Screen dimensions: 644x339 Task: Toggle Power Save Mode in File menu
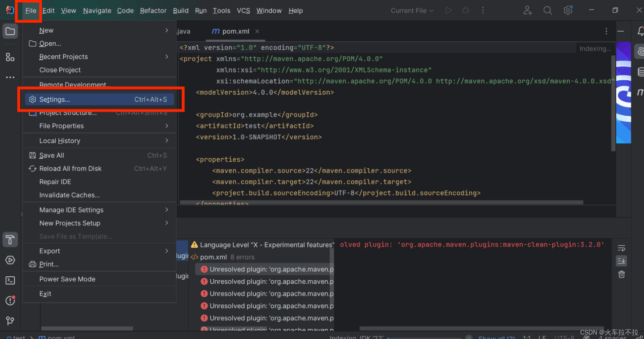[67, 279]
